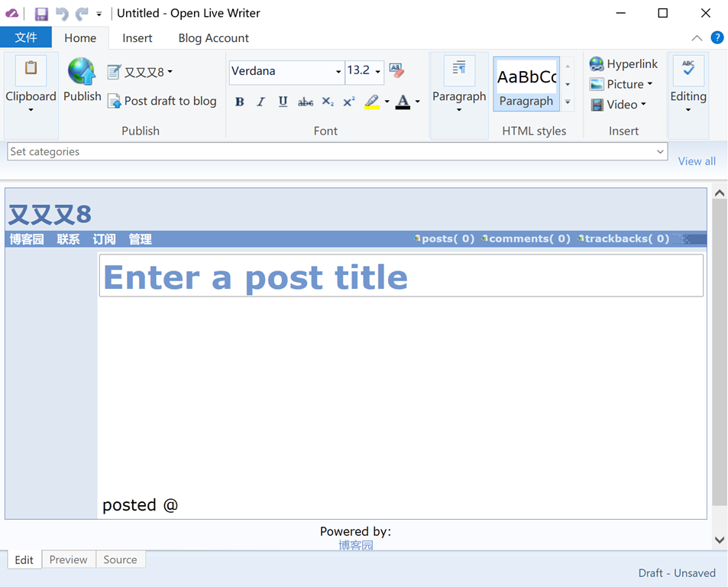Insert a Hyperlink
This screenshot has width=728, height=587.
point(623,63)
